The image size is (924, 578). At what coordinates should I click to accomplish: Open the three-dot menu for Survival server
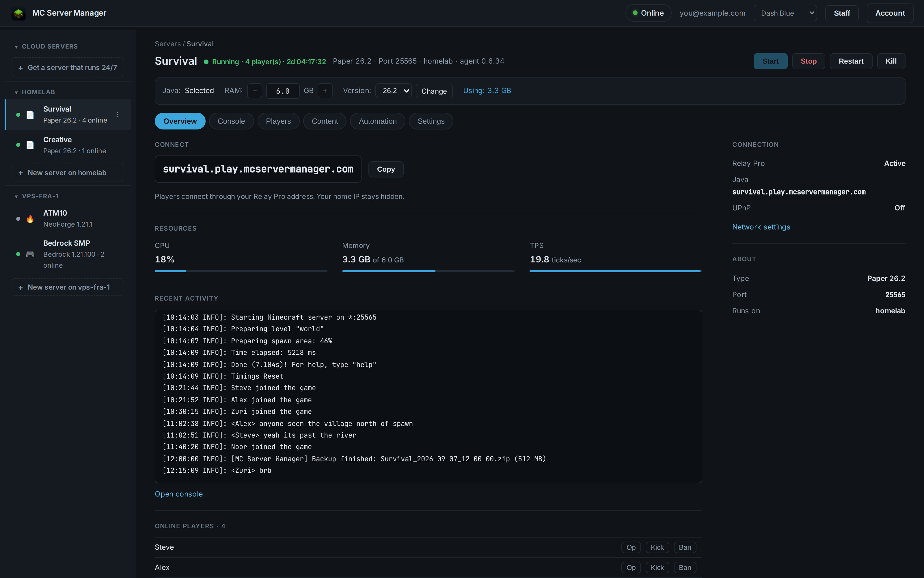[117, 115]
